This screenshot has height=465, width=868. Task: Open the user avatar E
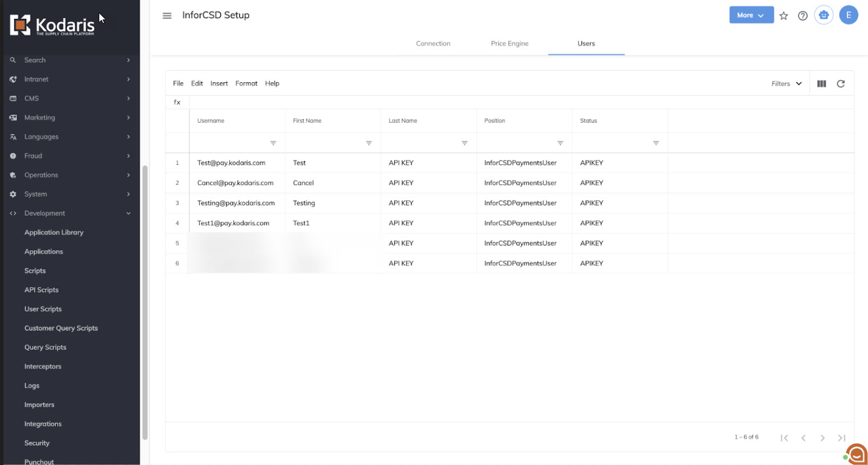pyautogui.click(x=849, y=15)
